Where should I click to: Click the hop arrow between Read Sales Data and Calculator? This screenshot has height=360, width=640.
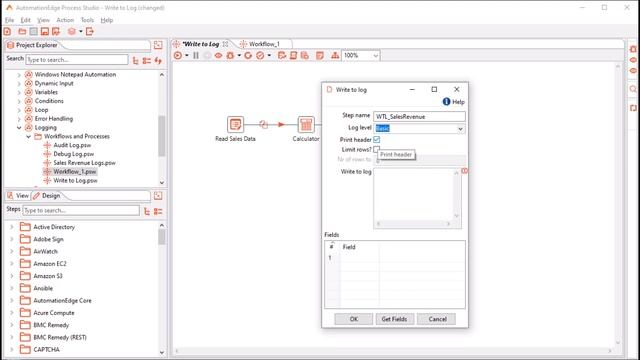[282, 124]
